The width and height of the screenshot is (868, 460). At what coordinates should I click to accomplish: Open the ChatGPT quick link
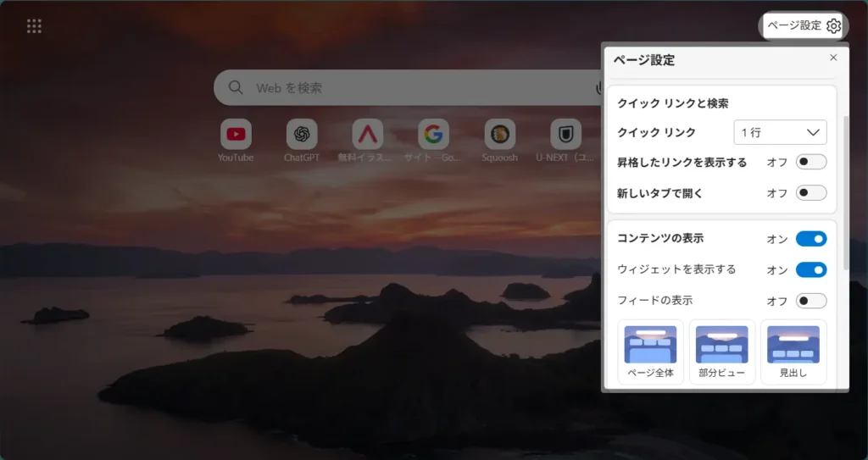(302, 134)
